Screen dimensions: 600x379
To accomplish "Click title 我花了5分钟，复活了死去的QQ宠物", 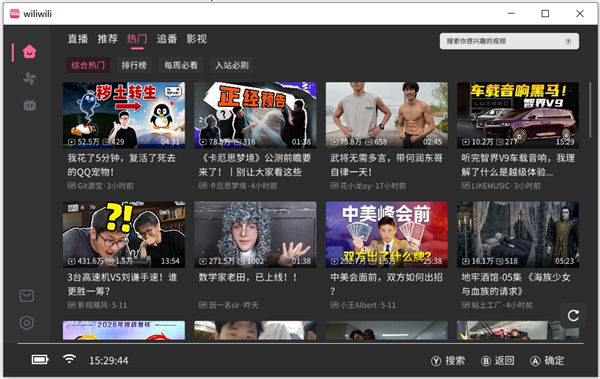I will [122, 165].
